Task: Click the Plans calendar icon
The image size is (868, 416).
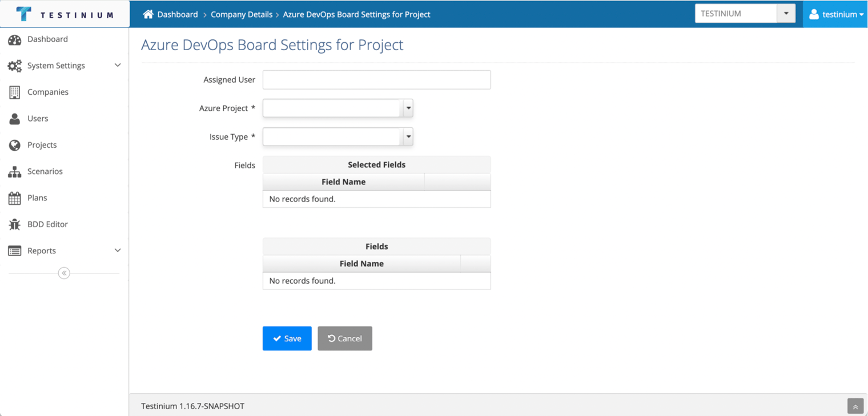Action: [15, 198]
